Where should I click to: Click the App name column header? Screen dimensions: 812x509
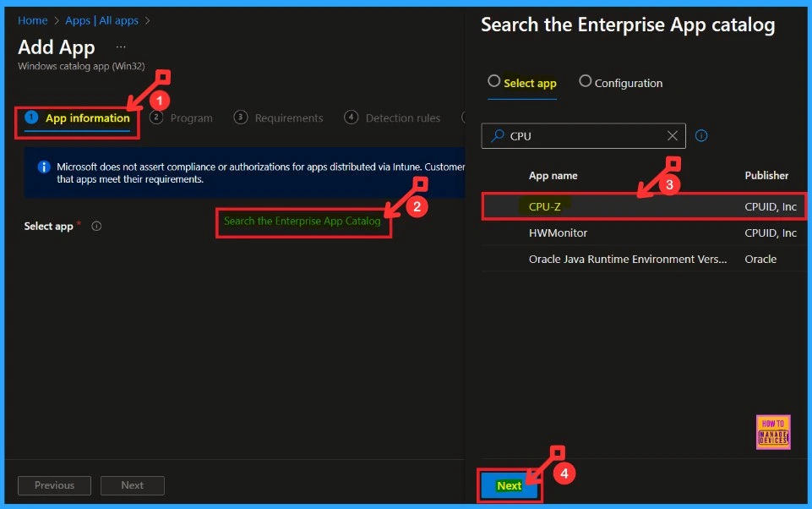(553, 176)
